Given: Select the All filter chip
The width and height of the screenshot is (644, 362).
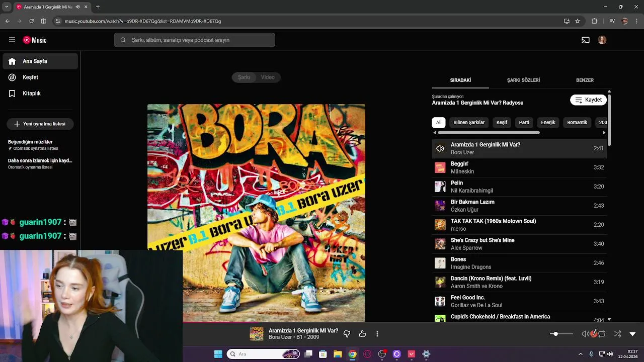Looking at the screenshot, I should (x=439, y=122).
